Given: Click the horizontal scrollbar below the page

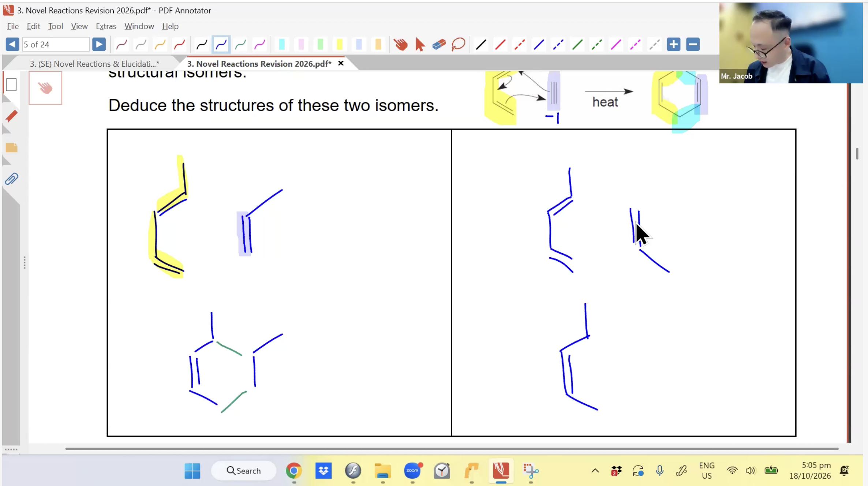Looking at the screenshot, I should tap(452, 449).
